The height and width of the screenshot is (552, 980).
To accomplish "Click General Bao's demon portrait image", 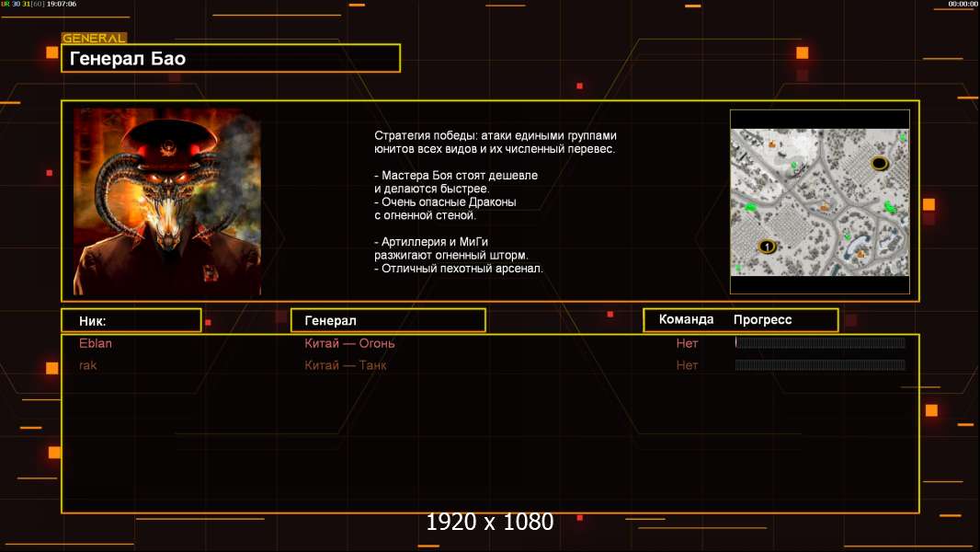I will pos(167,201).
